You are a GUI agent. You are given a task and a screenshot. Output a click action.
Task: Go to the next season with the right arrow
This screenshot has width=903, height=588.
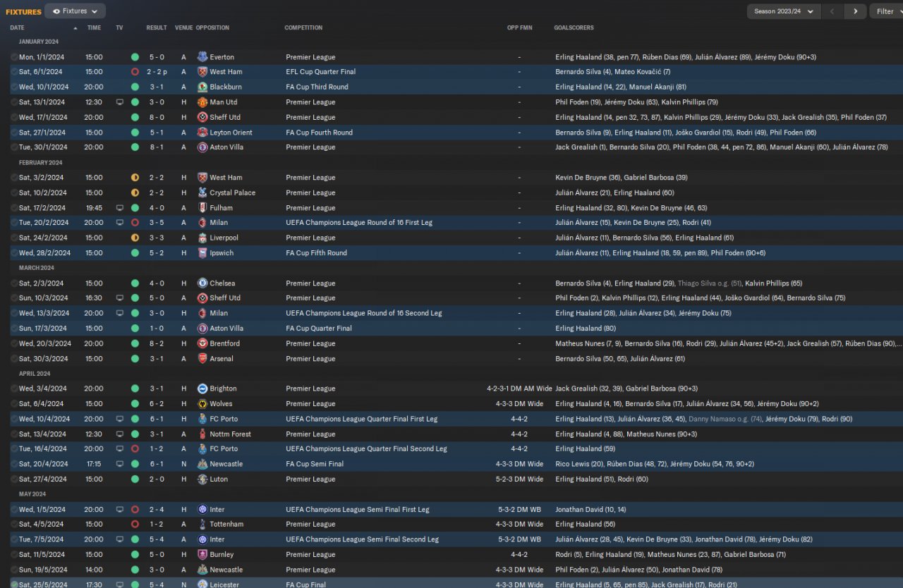click(x=856, y=11)
